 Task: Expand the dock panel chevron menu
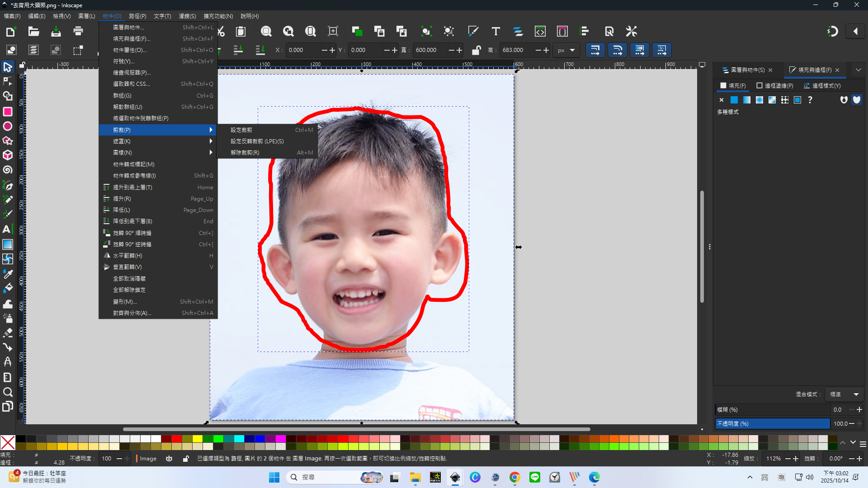pos(858,70)
